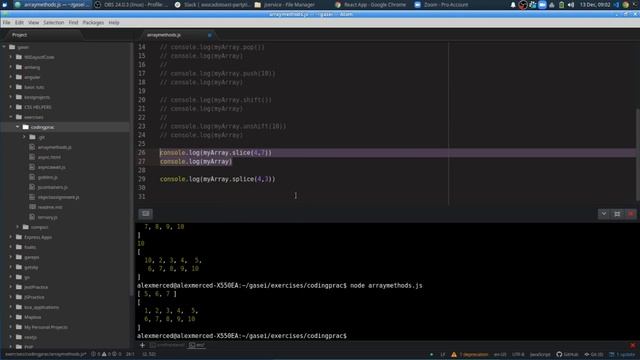Change the JavaScript grammar selector
640x360 pixels.
coord(540,354)
